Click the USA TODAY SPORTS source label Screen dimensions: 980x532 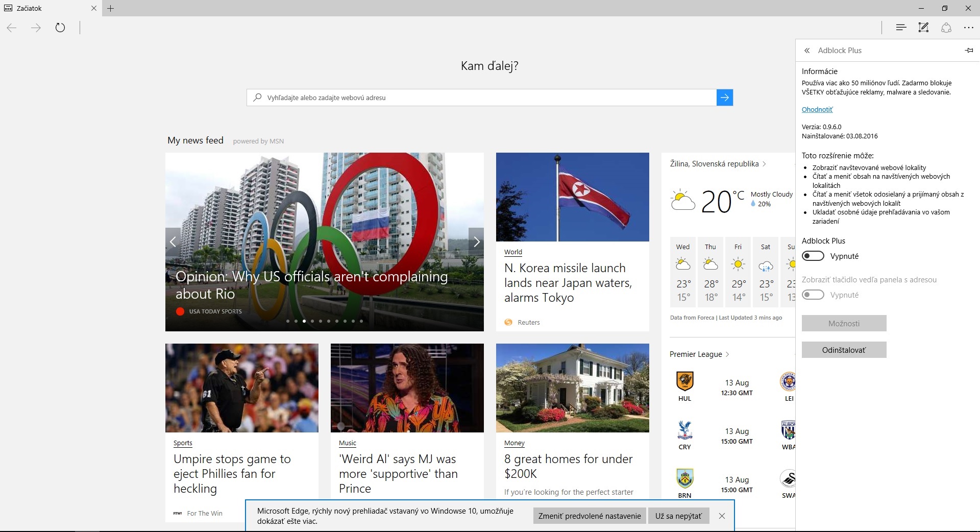[215, 311]
